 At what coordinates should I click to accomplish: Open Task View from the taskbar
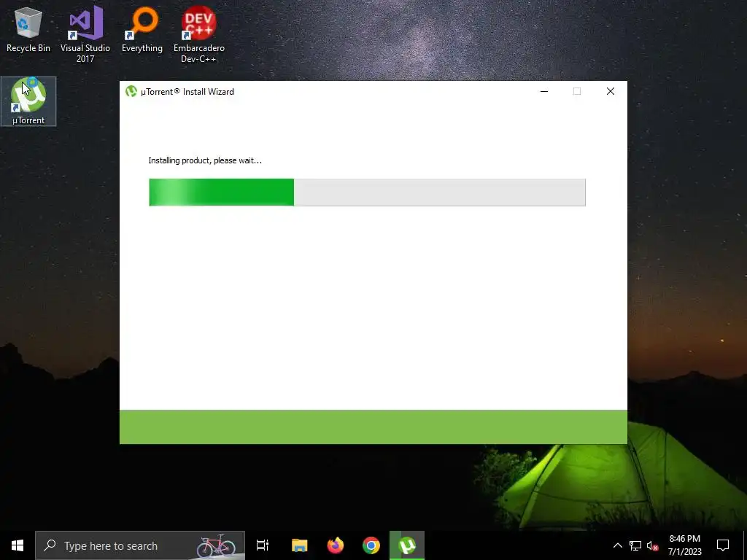(263, 545)
